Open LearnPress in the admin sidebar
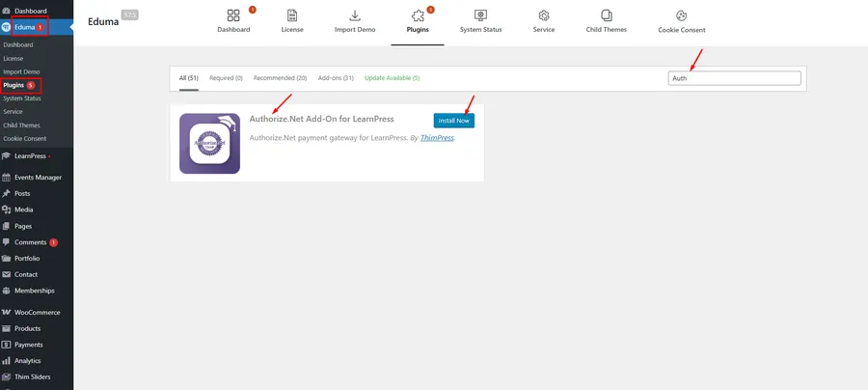The image size is (868, 390). point(30,155)
